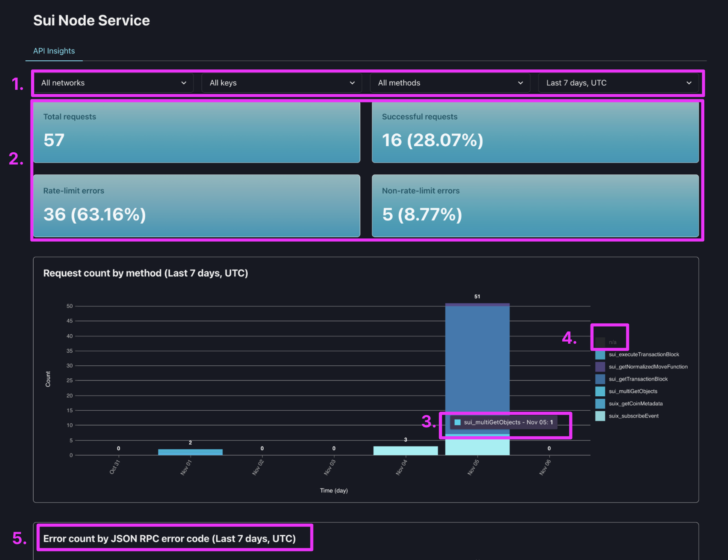Viewport: 728px width, 560px height.
Task: Open the API Insights tab
Action: 54,51
